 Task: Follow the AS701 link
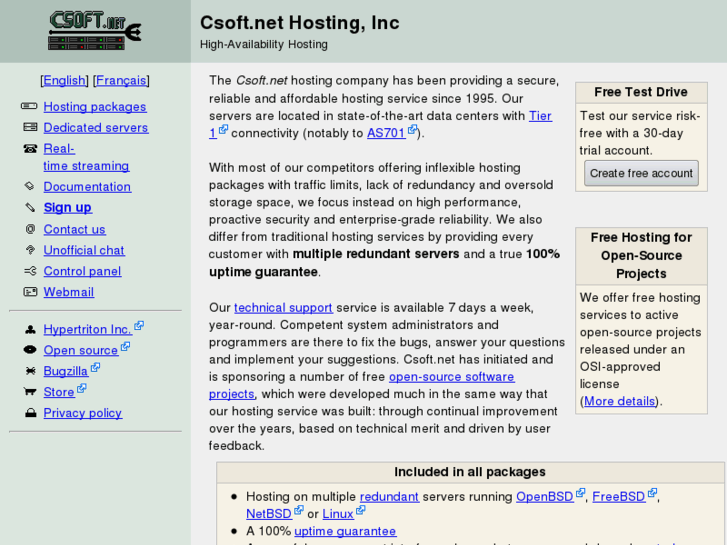pos(386,133)
